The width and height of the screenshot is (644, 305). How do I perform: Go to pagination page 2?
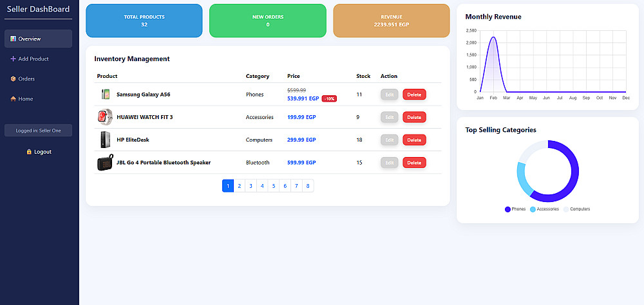pyautogui.click(x=240, y=186)
